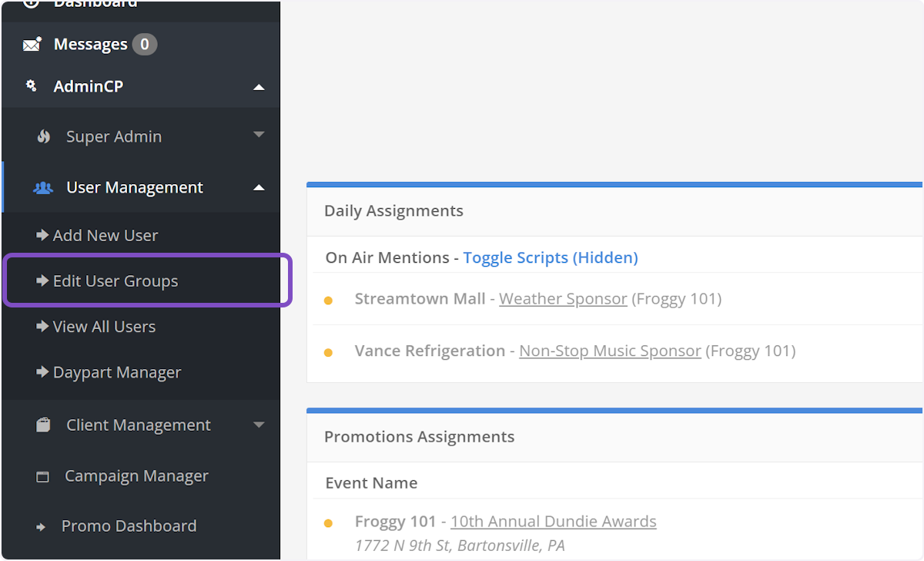Click the Messages envelope icon
Image resolution: width=924 pixels, height=561 pixels.
pos(32,45)
